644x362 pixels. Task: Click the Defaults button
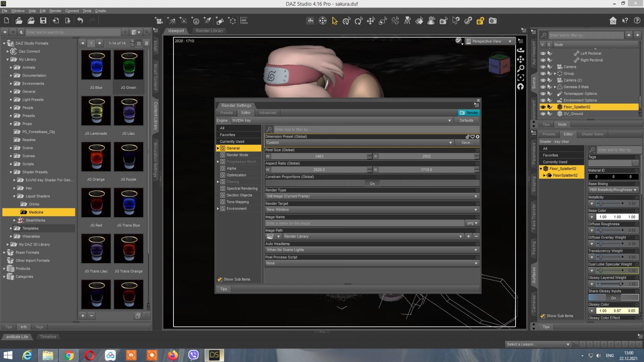click(466, 120)
